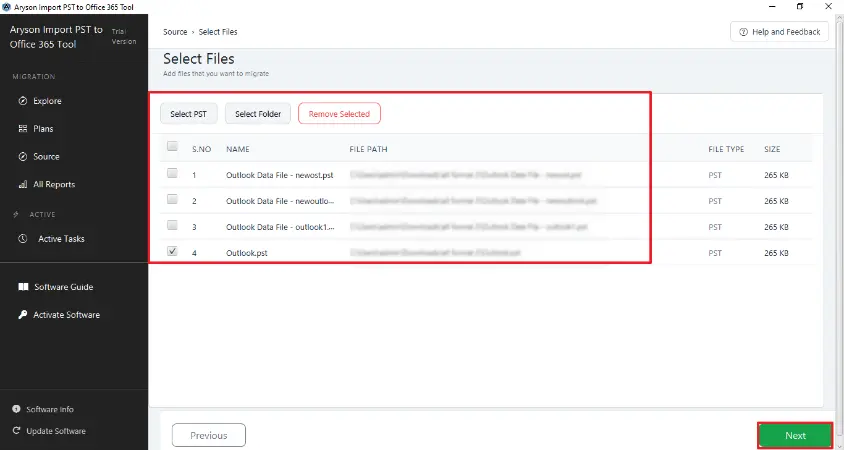The width and height of the screenshot is (844, 450).
Task: Click the Aryson app logo in title bar
Action: click(6, 7)
